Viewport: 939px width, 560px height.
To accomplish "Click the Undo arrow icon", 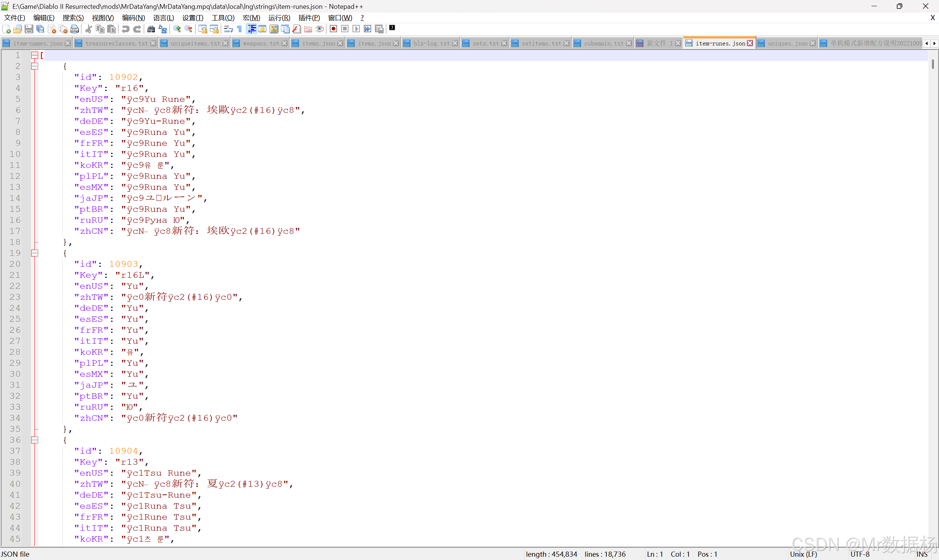I will 126,29.
